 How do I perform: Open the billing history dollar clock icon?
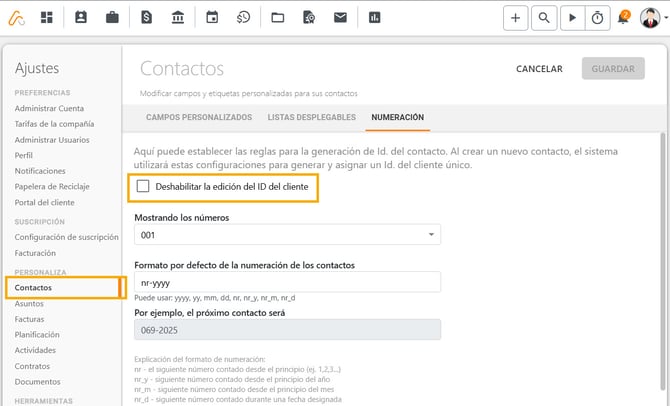click(x=244, y=18)
